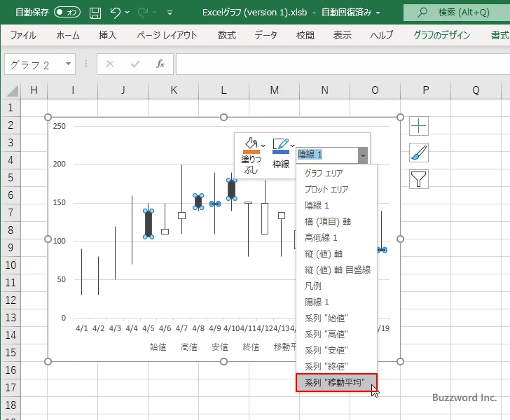Click the 高値 legend entry
Image resolution: width=510 pixels, height=420 pixels.
(x=189, y=347)
